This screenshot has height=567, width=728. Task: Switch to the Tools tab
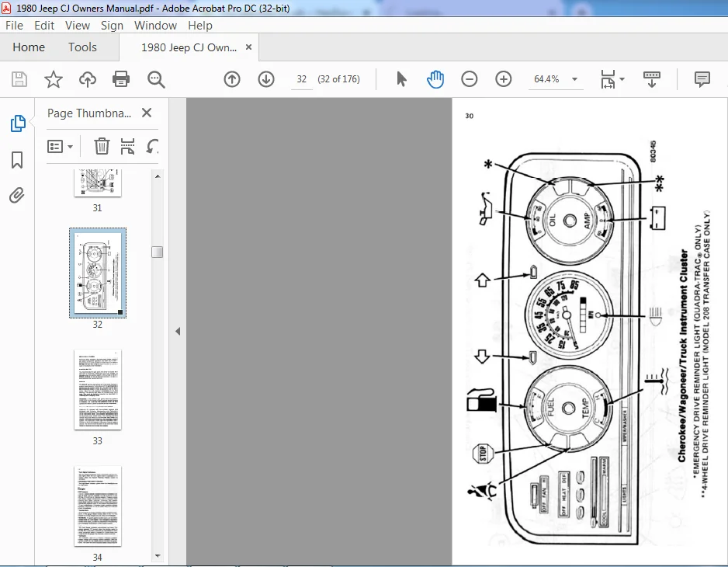82,47
